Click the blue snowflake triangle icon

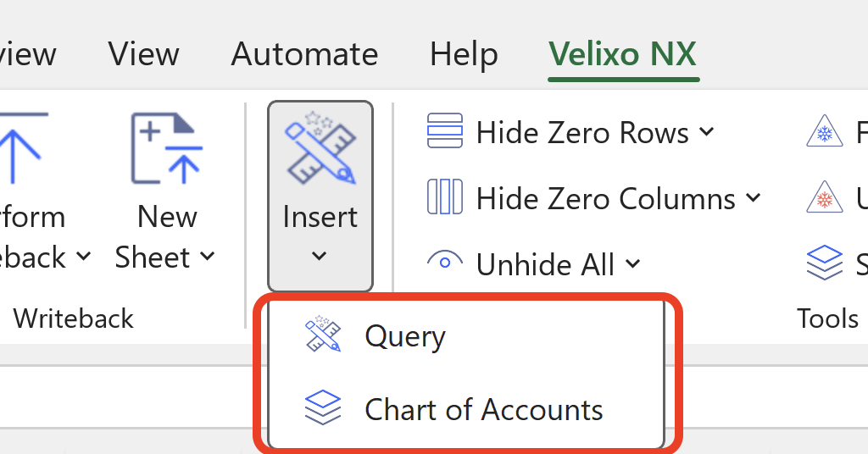(823, 131)
